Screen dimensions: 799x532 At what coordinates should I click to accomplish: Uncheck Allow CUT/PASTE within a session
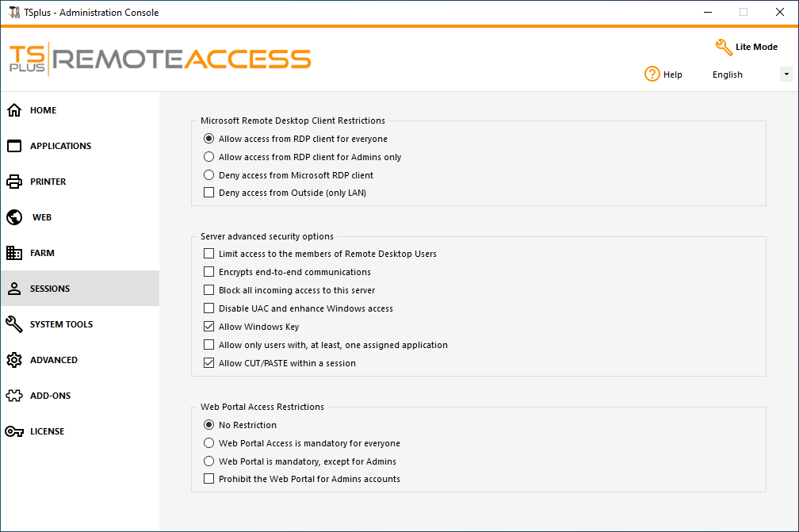click(x=209, y=363)
